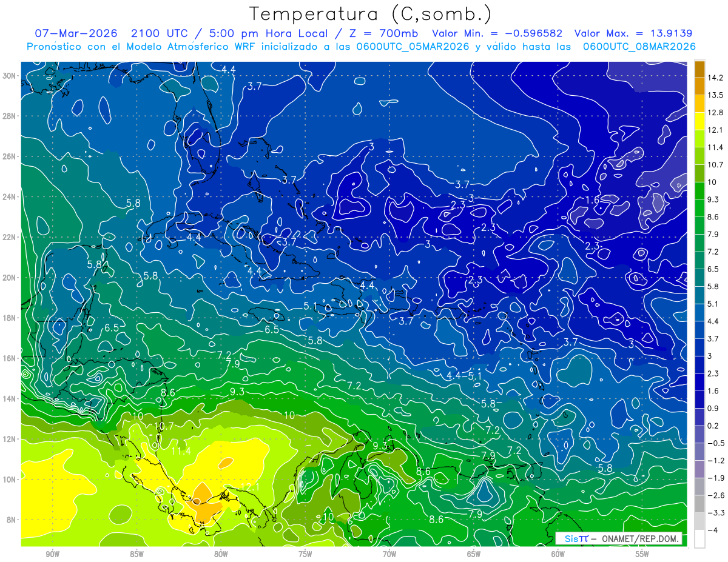Image resolution: width=728 pixels, height=562 pixels.
Task: Click the '11.4' contour label on the map
Action: (181, 451)
